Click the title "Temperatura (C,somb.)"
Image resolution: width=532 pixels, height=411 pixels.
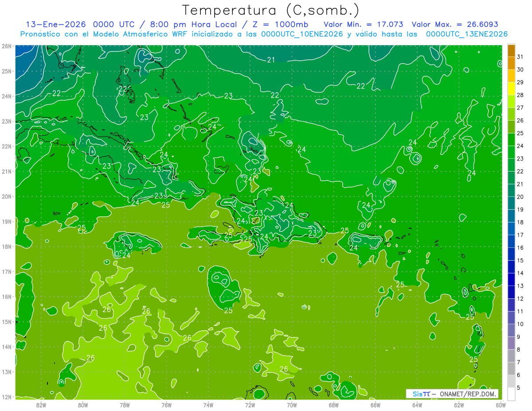pyautogui.click(x=271, y=10)
